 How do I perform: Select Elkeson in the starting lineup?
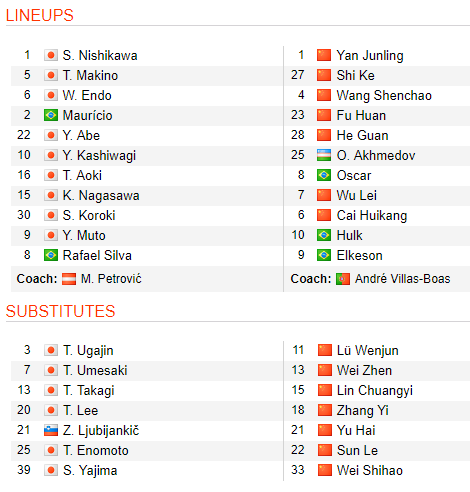click(359, 256)
